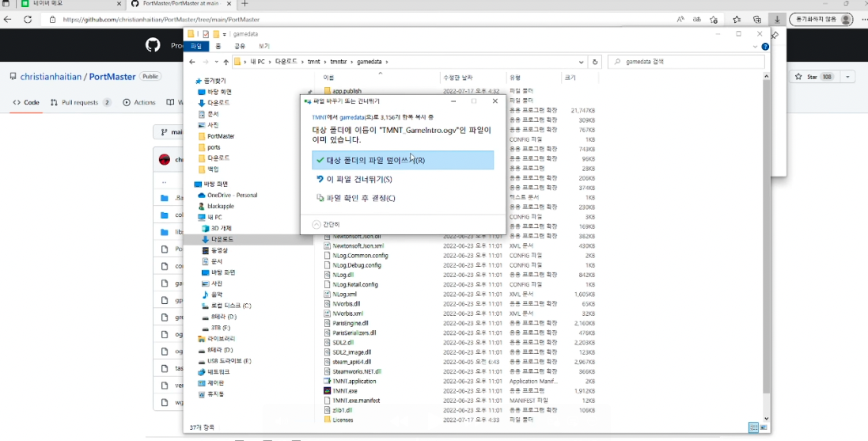Screen dimensions: 868x441
Task: Click the gamedata link in dialog
Action: click(352, 117)
